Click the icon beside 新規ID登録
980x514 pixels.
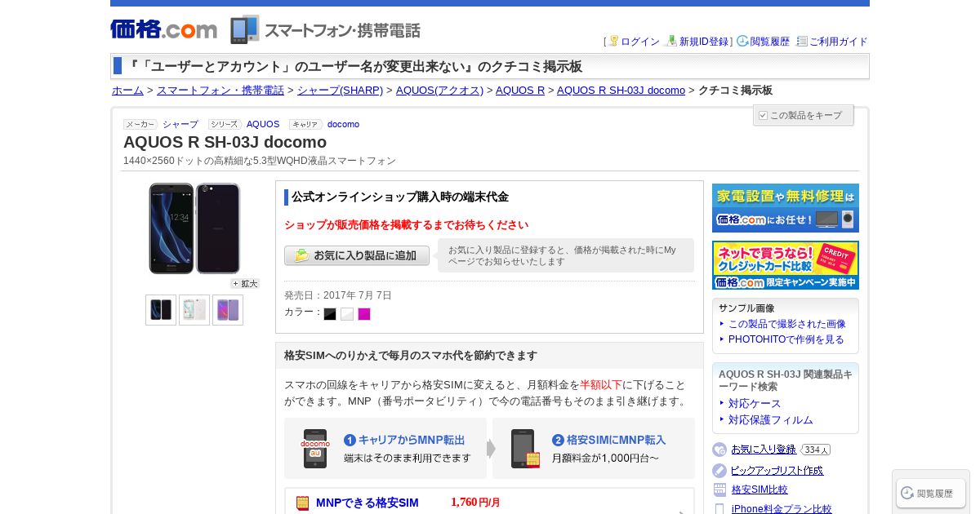point(671,41)
